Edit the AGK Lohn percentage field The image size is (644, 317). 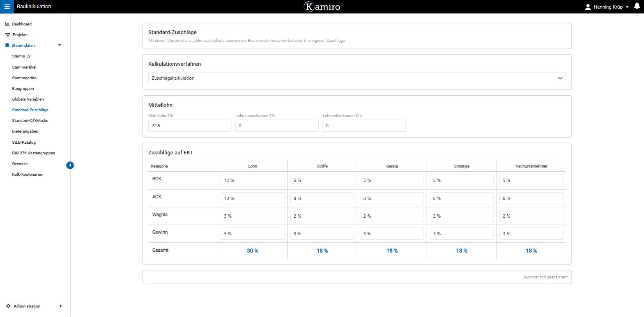point(253,198)
